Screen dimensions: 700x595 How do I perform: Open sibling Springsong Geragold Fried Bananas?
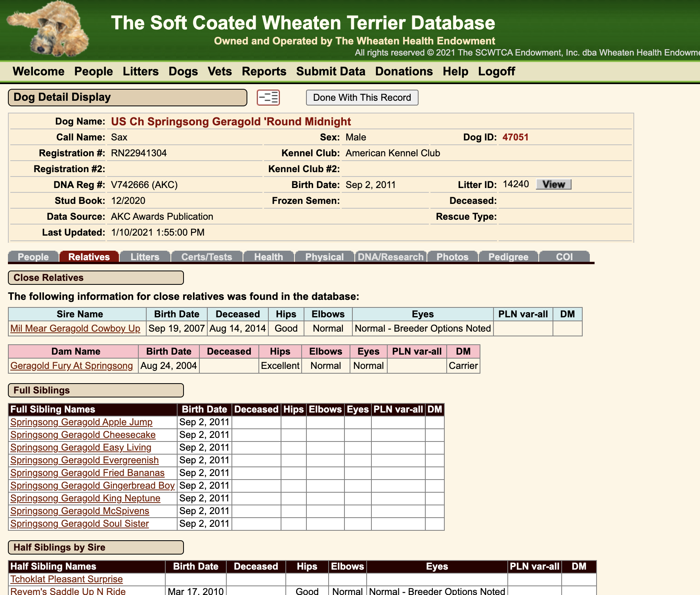click(x=87, y=473)
